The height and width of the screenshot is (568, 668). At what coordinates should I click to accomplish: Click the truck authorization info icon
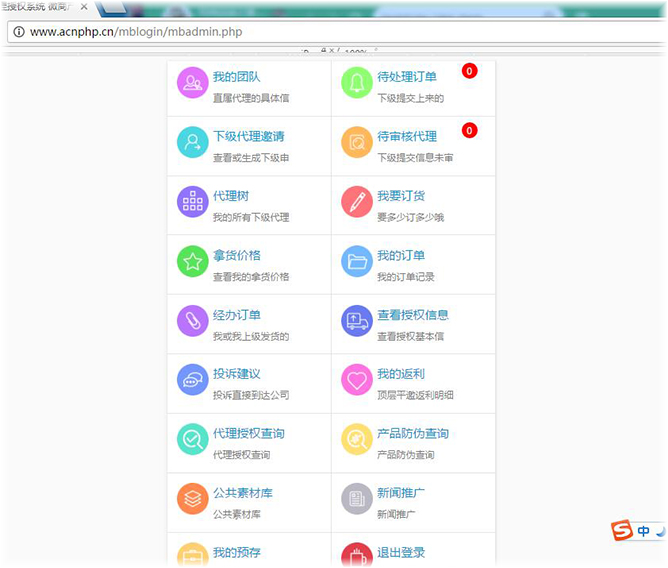(x=357, y=320)
